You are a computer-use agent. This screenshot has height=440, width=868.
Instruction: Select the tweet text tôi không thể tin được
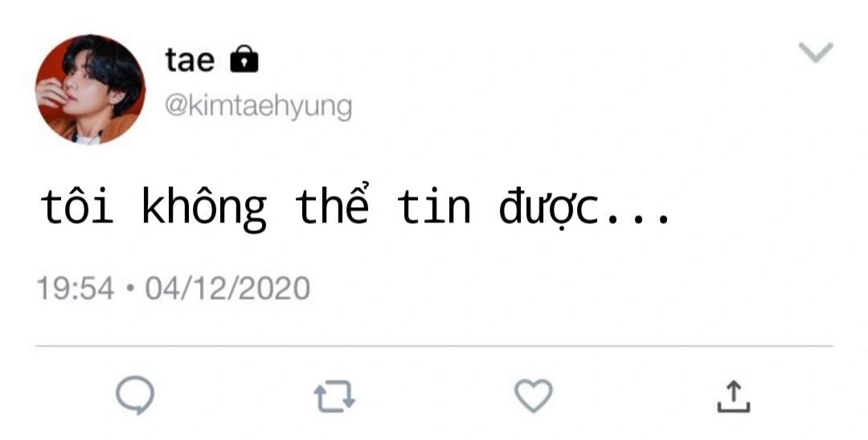pyautogui.click(x=355, y=207)
